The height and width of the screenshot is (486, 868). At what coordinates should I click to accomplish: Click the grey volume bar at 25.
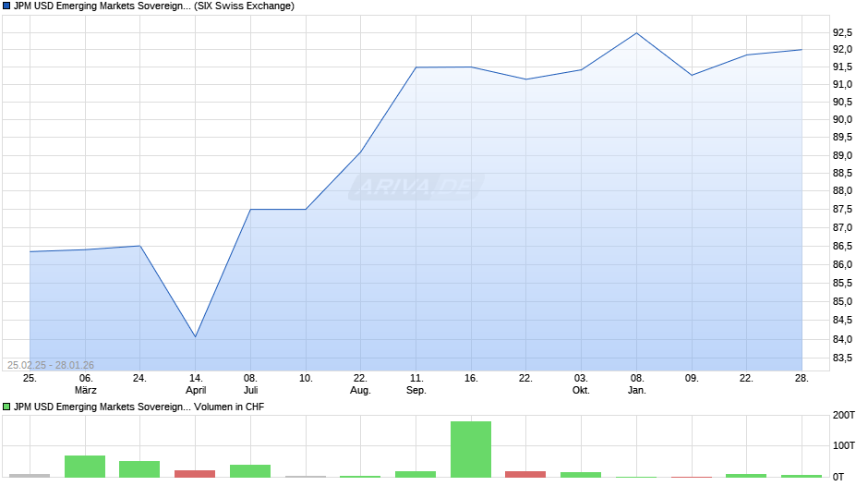tap(30, 476)
